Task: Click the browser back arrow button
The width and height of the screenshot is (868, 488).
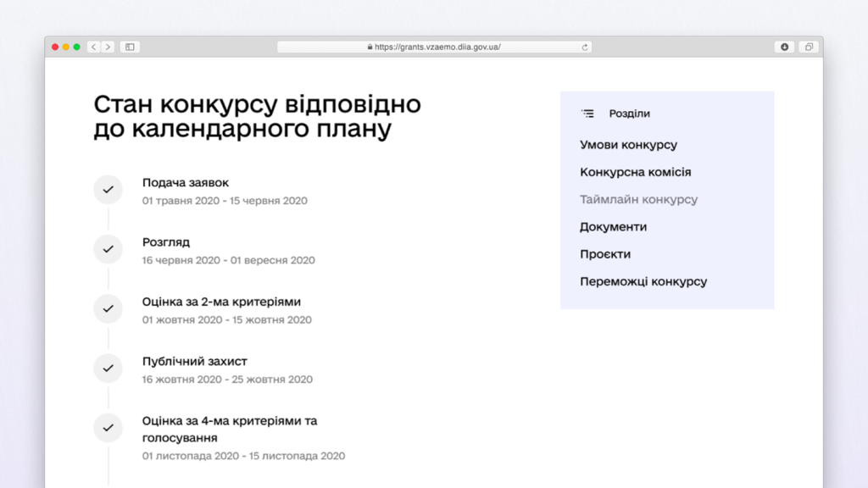Action: (x=94, y=47)
